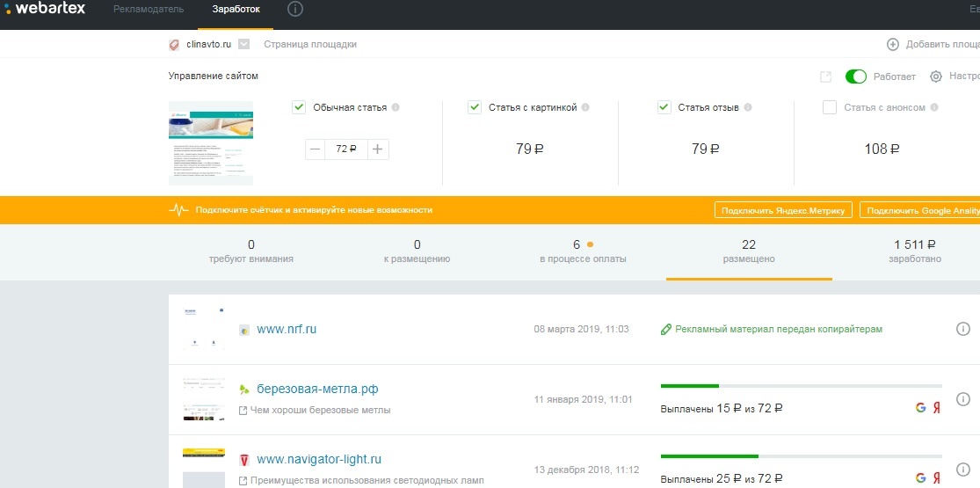Image resolution: width=980 pixels, height=488 pixels.
Task: Click 'Подключить Яндекс.Метрику' button
Action: point(783,210)
